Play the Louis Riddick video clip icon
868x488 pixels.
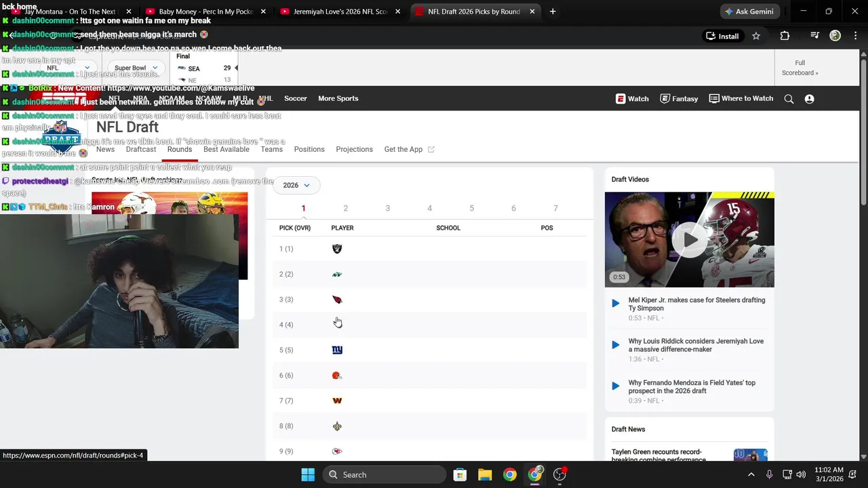[616, 345]
